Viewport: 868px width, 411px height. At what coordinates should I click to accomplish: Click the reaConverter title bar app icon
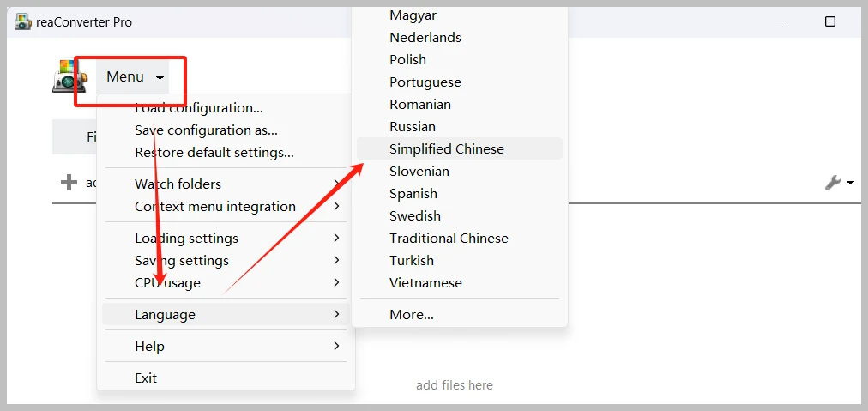click(23, 21)
